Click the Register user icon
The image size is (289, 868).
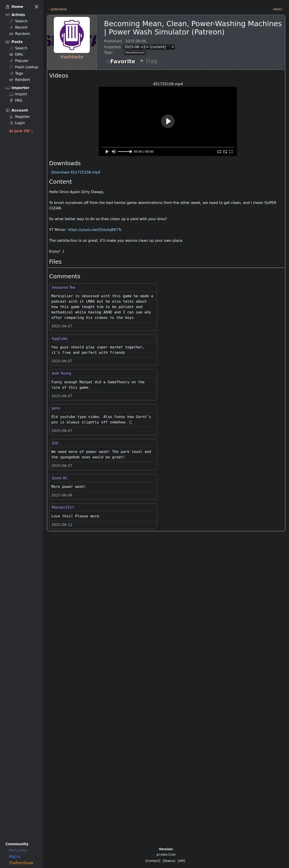click(11, 117)
